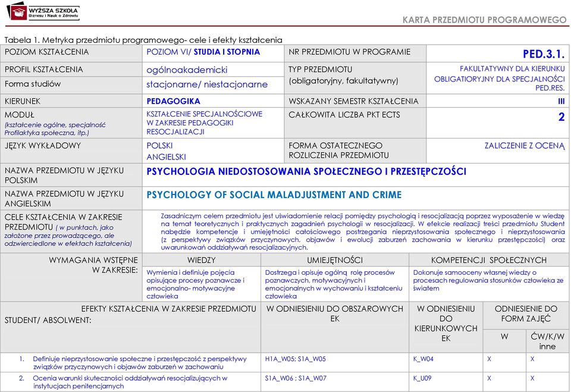
Task: Click 'W ODNIESIENIU DO OBSZAROWYCH EK' header
Action: tap(335, 313)
